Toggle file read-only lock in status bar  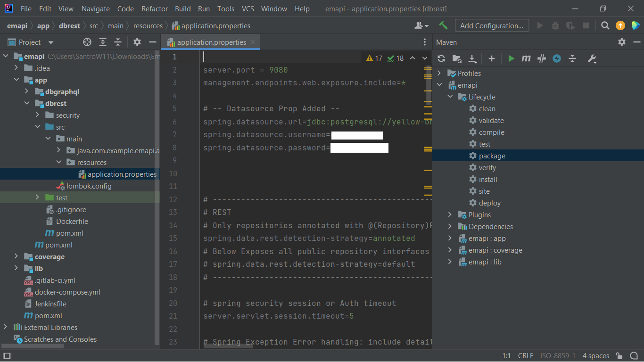pyautogui.click(x=619, y=356)
